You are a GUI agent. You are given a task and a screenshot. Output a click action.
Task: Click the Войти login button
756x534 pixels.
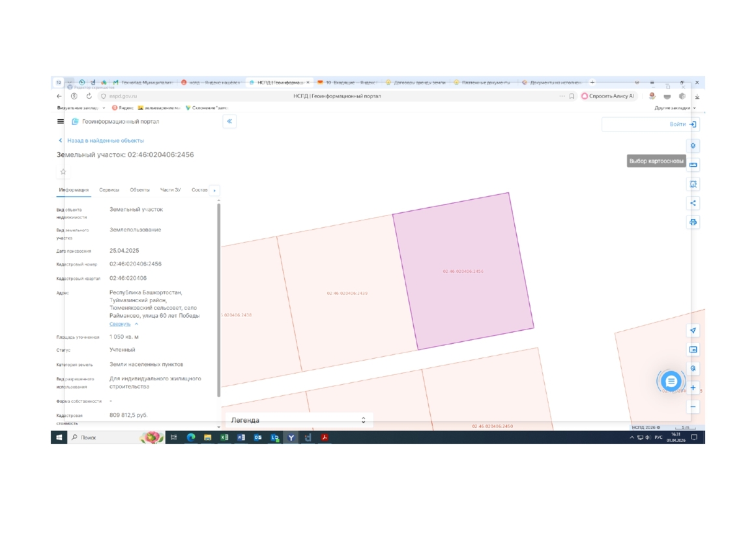pos(682,124)
